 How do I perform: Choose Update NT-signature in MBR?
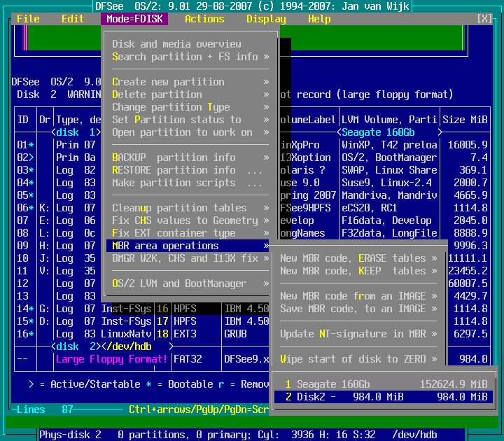[358, 334]
